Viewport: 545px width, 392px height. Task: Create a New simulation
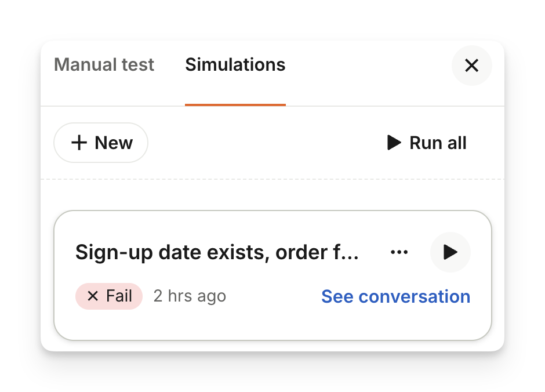pyautogui.click(x=101, y=143)
